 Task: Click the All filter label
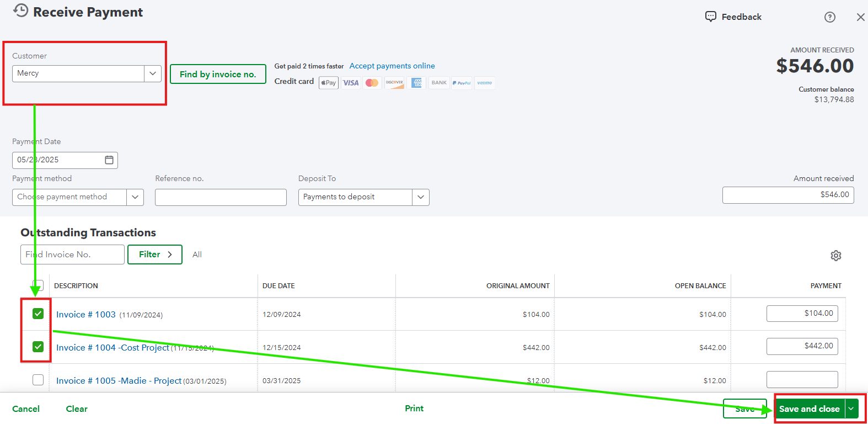click(x=197, y=255)
